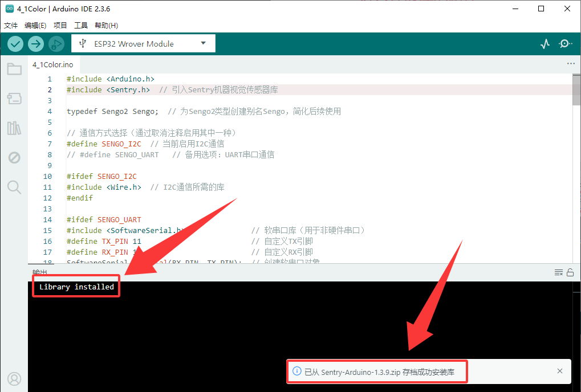Open the Serial Monitor
Screen dimensions: 581x392
[565, 44]
